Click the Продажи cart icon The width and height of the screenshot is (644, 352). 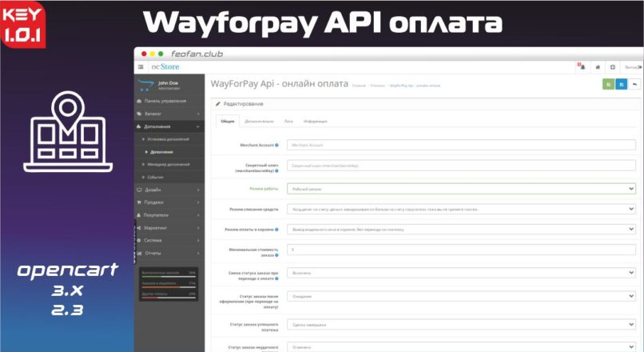point(139,202)
